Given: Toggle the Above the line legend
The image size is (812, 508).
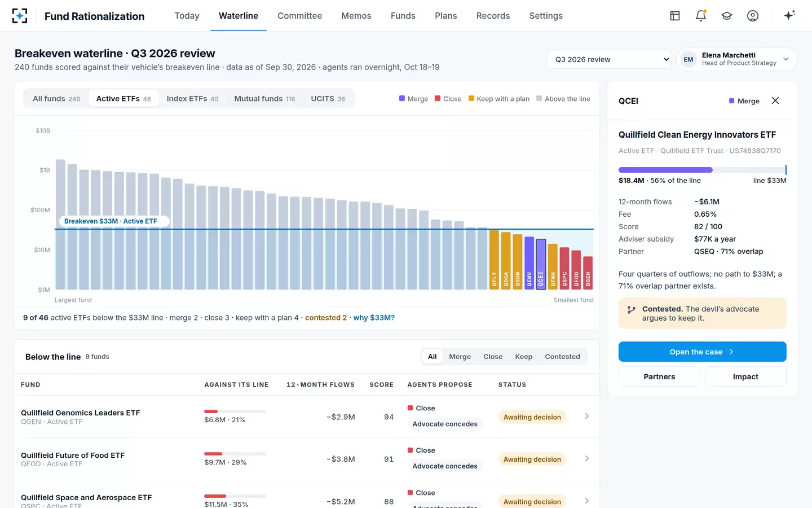Looking at the screenshot, I should [563, 99].
